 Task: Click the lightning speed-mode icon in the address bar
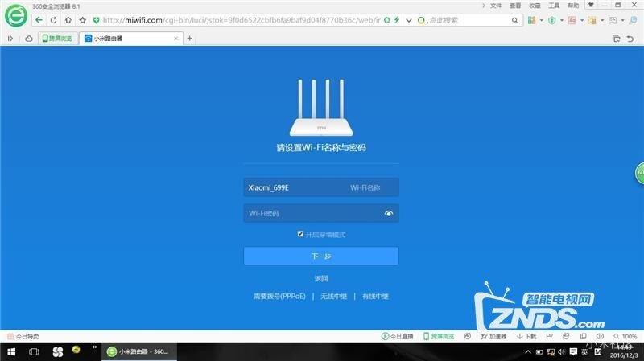tap(397, 19)
